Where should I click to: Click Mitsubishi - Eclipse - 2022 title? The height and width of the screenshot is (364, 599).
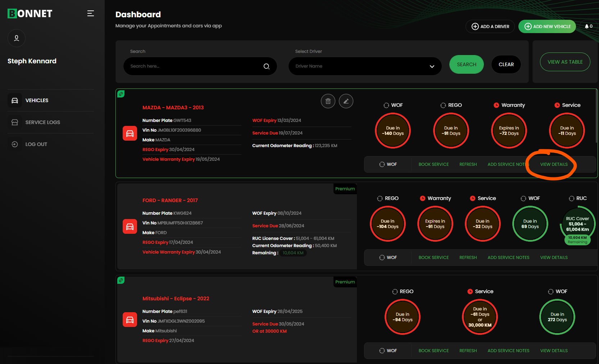(x=176, y=299)
